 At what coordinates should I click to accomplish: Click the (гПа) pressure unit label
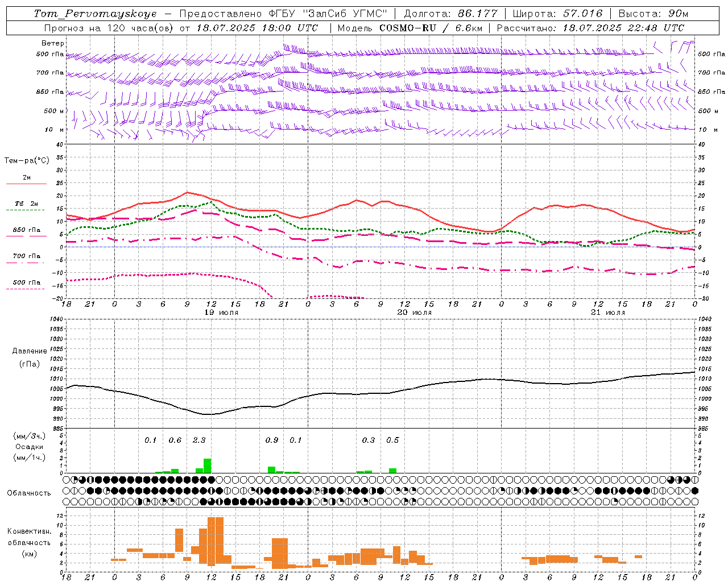coord(30,364)
